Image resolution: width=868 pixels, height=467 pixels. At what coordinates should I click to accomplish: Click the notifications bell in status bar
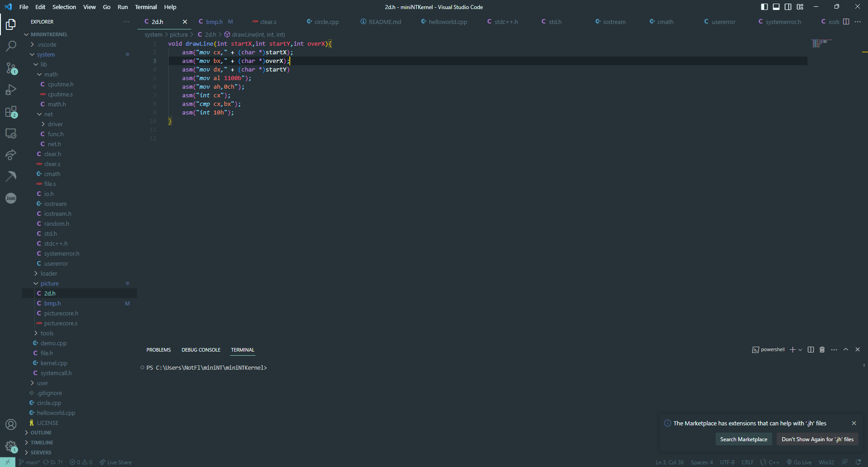pos(858,462)
